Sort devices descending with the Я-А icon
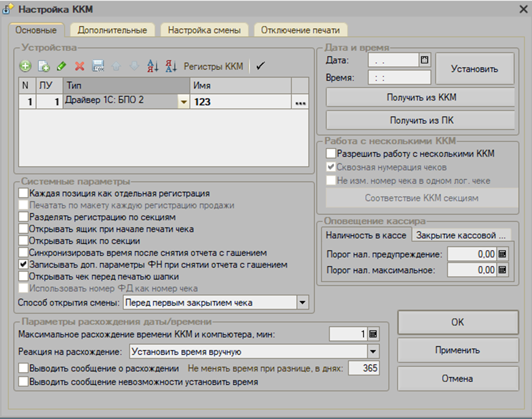The width and height of the screenshot is (532, 419). pos(171,66)
